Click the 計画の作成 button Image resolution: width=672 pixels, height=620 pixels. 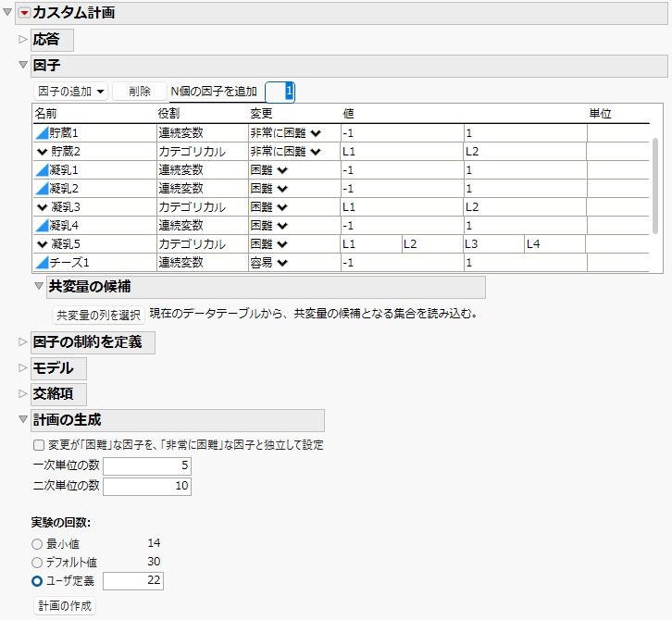pos(65,606)
